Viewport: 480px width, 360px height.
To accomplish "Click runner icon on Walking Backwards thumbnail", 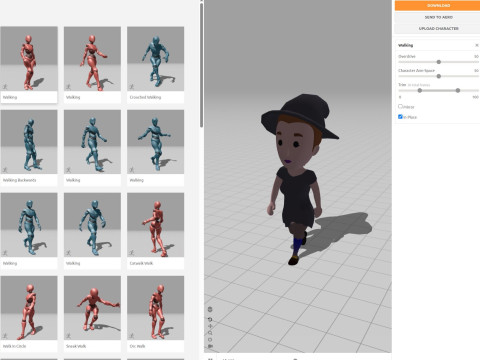I will click(x=5, y=170).
